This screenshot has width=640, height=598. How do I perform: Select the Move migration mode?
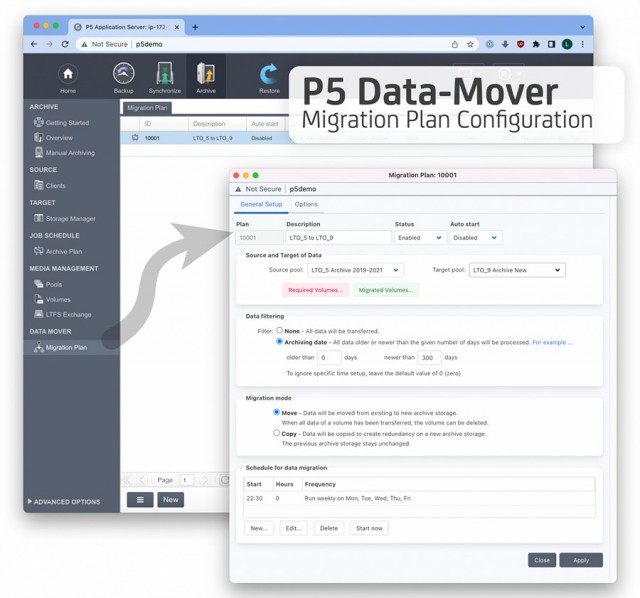point(276,412)
